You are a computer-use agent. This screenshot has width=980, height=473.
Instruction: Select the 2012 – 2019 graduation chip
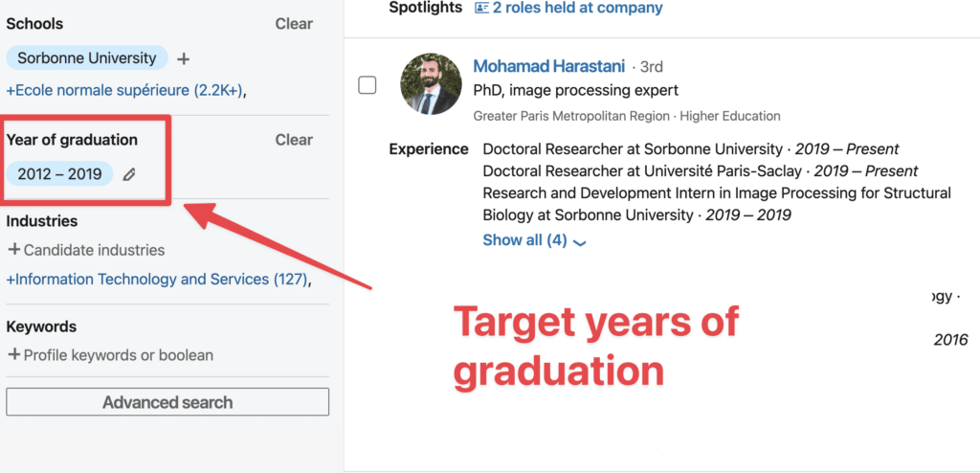(59, 174)
